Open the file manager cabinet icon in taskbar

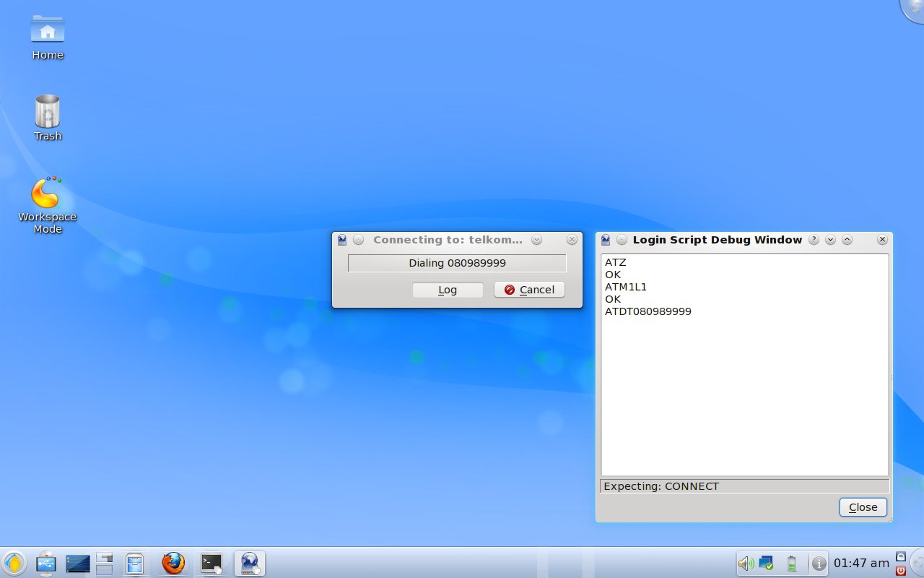coord(135,563)
